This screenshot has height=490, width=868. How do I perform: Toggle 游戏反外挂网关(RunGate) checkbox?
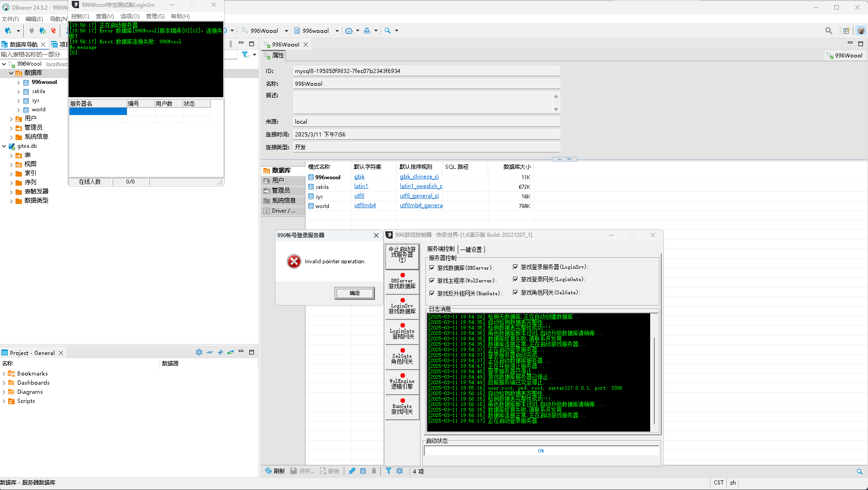432,293
